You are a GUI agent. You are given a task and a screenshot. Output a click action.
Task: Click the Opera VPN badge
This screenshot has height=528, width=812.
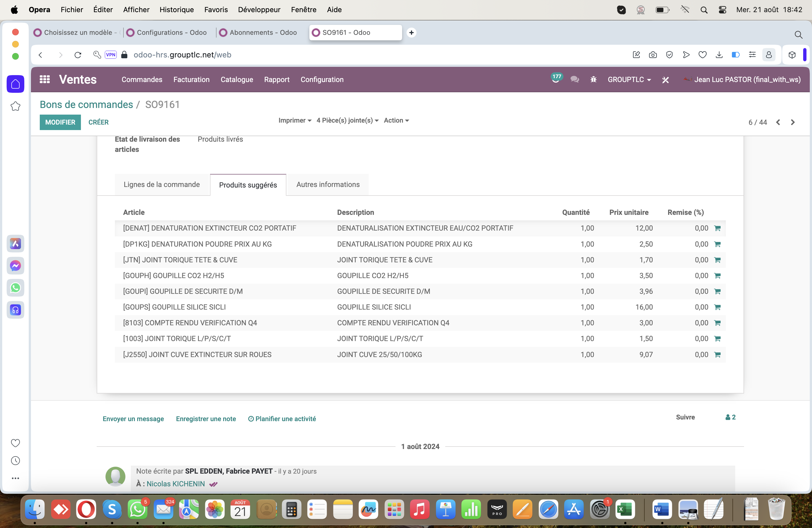coord(110,55)
